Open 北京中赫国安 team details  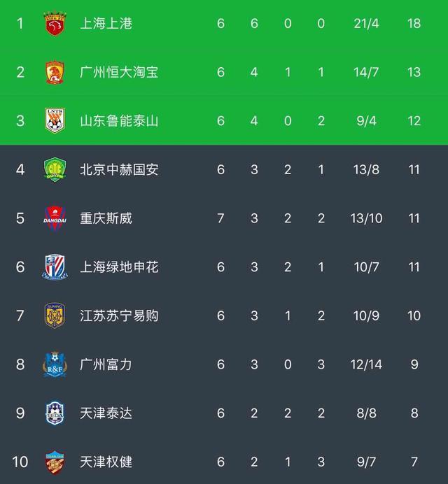(119, 170)
